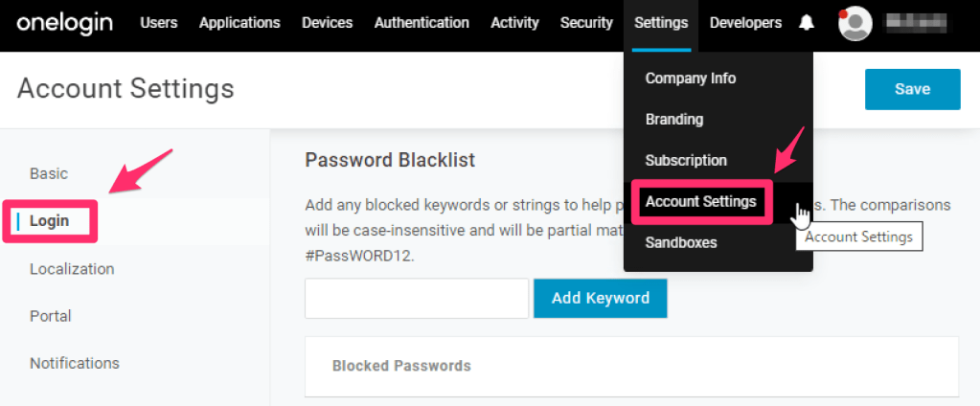Select Company Info from Settings menu
The width and height of the screenshot is (980, 406).
pos(691,79)
